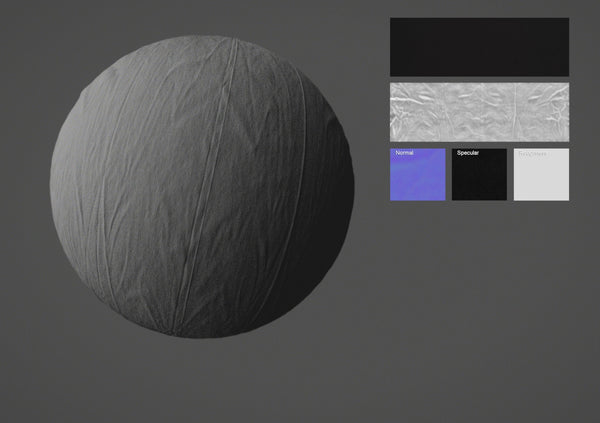Click the right section of the wrinkled texture strip

pos(540,111)
